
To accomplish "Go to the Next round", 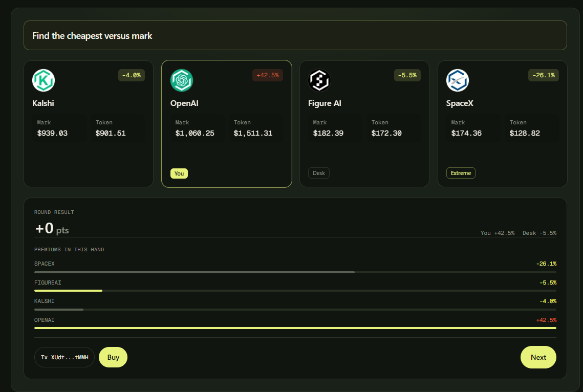I will coord(538,357).
